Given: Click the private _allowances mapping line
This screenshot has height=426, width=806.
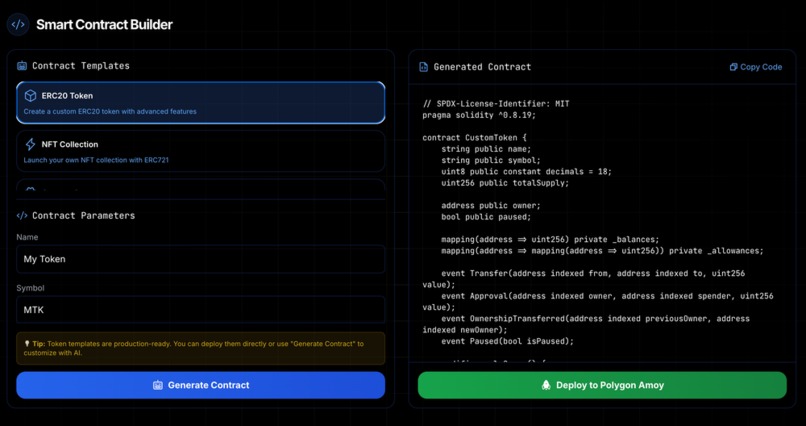Looking at the screenshot, I should (x=602, y=251).
